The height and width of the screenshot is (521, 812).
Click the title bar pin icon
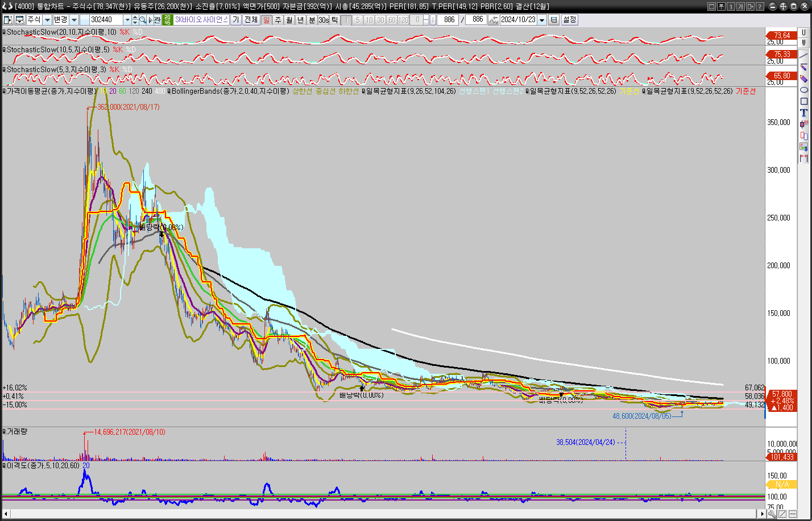tap(720, 7)
